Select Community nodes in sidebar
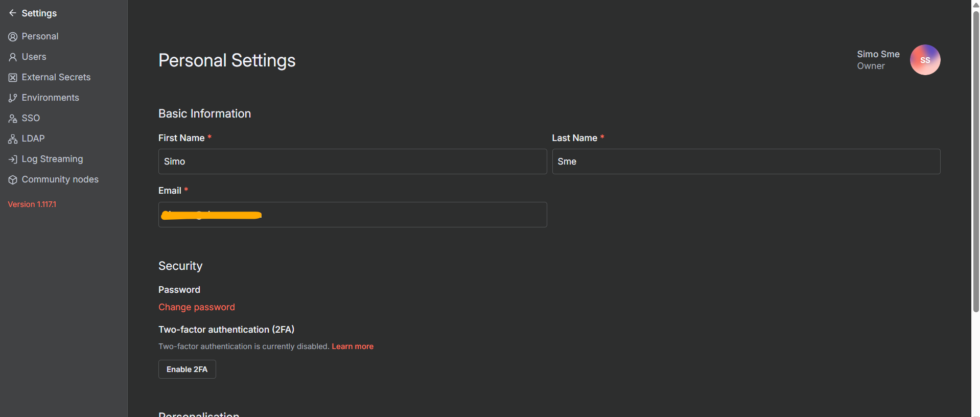This screenshot has height=417, width=980. point(60,179)
